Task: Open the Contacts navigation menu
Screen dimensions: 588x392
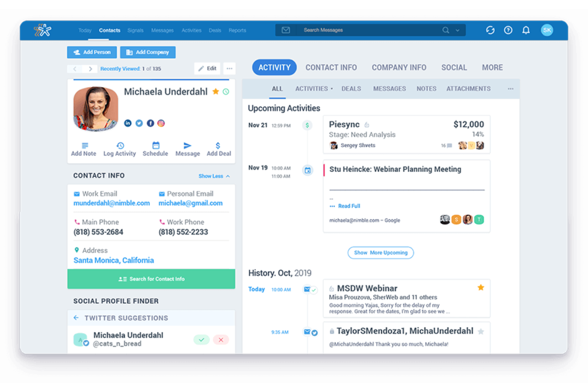Action: (109, 30)
